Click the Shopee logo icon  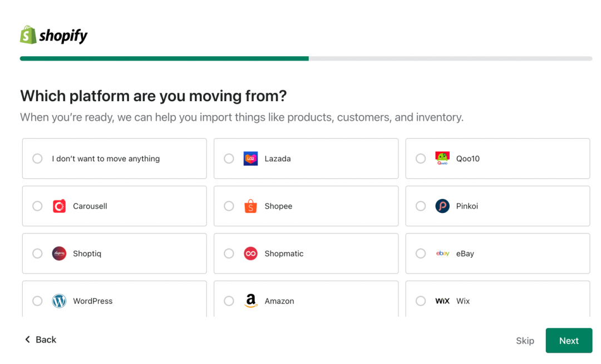(251, 206)
